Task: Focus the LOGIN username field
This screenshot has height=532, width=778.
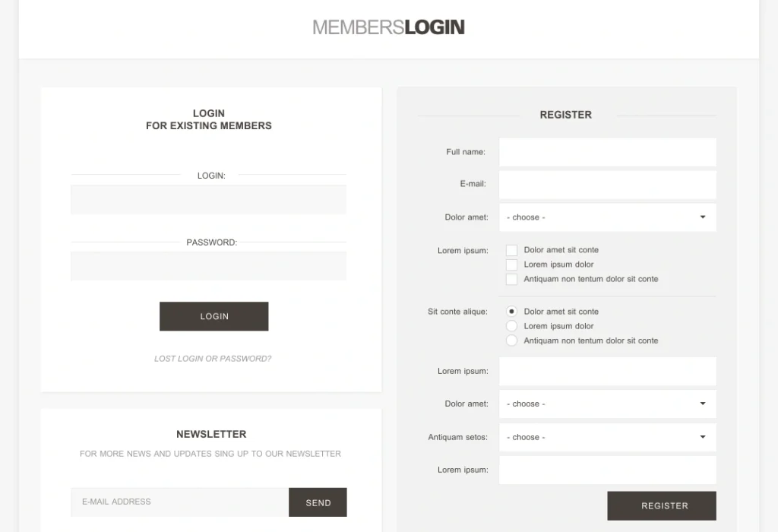Action: 208,199
